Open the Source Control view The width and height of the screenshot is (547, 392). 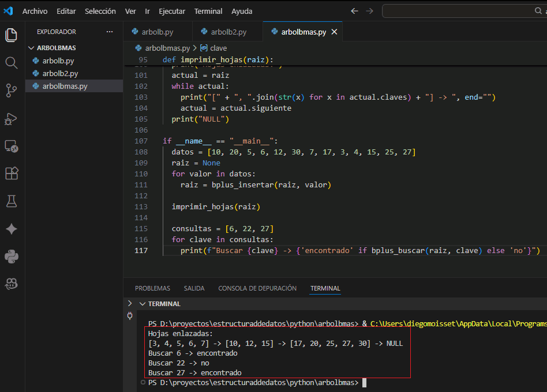point(11,90)
